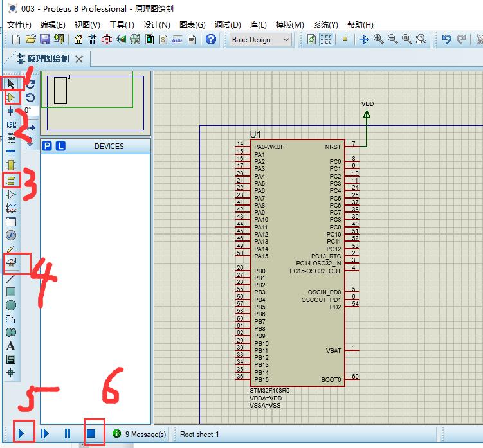This screenshot has width=483, height=448.
Task: Click the overview thumbnail window
Action: pyautogui.click(x=95, y=103)
